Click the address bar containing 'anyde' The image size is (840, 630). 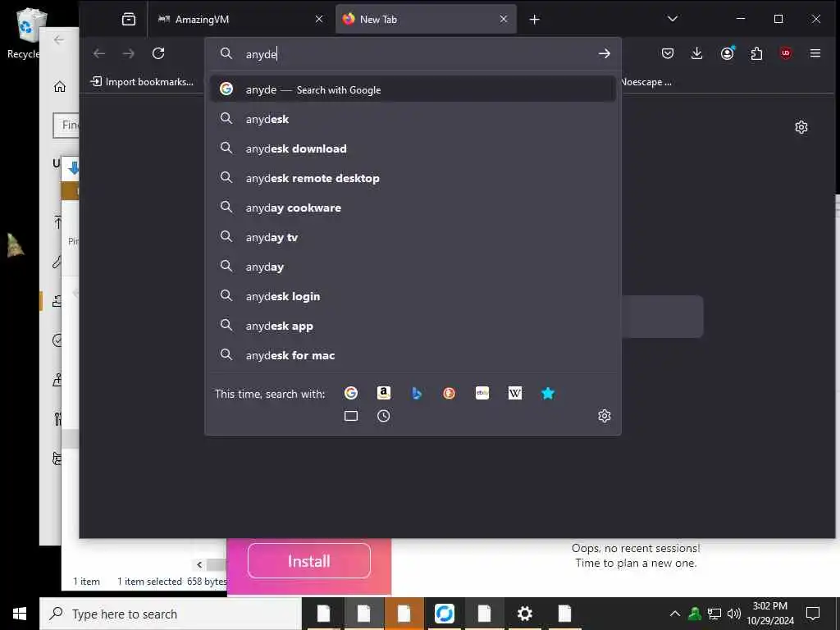click(413, 53)
